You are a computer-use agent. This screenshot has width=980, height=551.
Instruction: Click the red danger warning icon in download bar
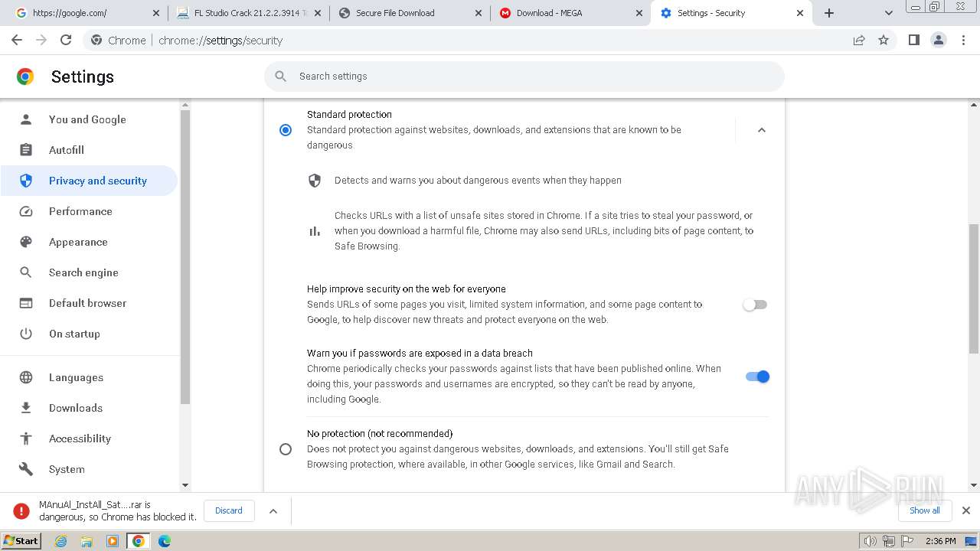21,511
